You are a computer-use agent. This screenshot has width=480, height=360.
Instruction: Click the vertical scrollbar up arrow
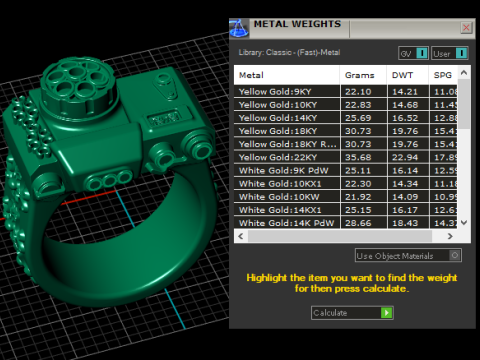(464, 72)
